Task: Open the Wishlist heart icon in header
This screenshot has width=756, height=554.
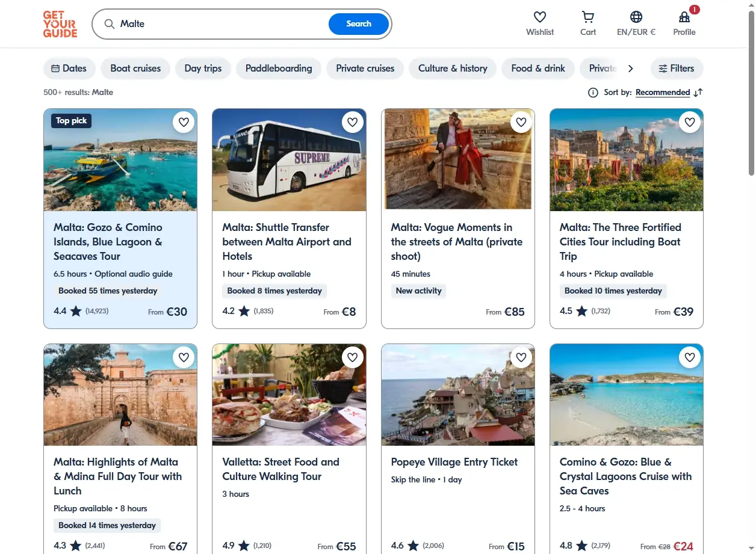Action: click(540, 17)
